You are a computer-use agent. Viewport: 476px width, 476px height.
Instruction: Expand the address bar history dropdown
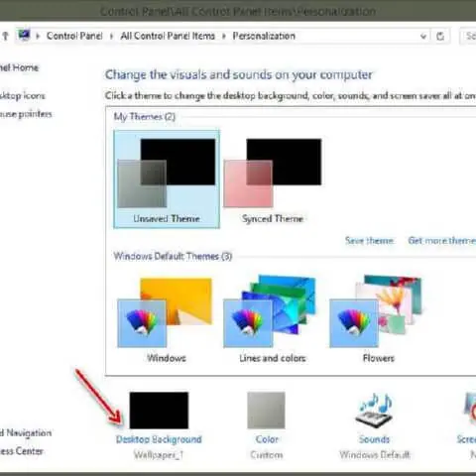(x=423, y=36)
